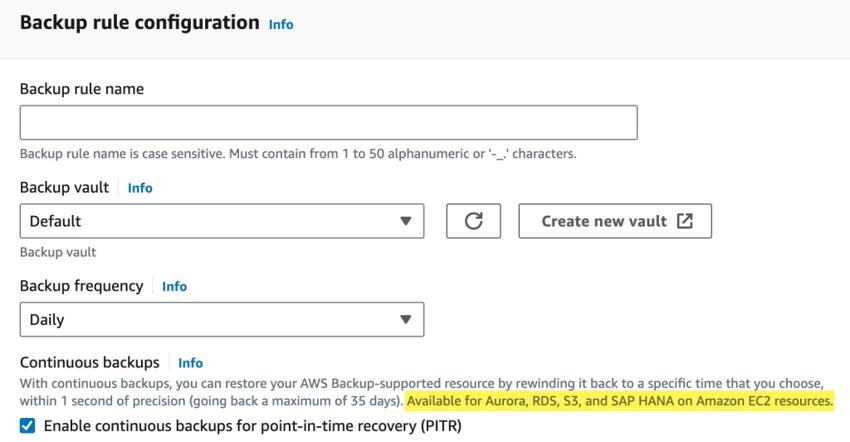Click the Create new vault button
Image resolution: width=850 pixels, height=442 pixels.
pos(615,221)
